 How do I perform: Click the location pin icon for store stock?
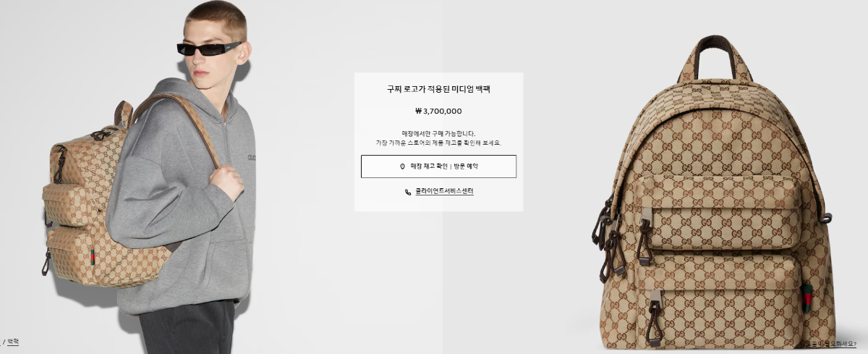click(x=402, y=167)
